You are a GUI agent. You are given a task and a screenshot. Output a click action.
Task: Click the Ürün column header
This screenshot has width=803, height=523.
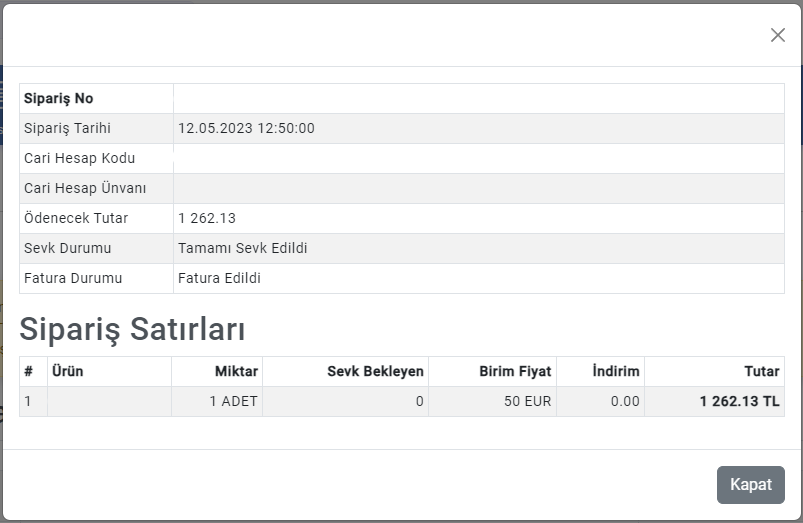[67, 371]
